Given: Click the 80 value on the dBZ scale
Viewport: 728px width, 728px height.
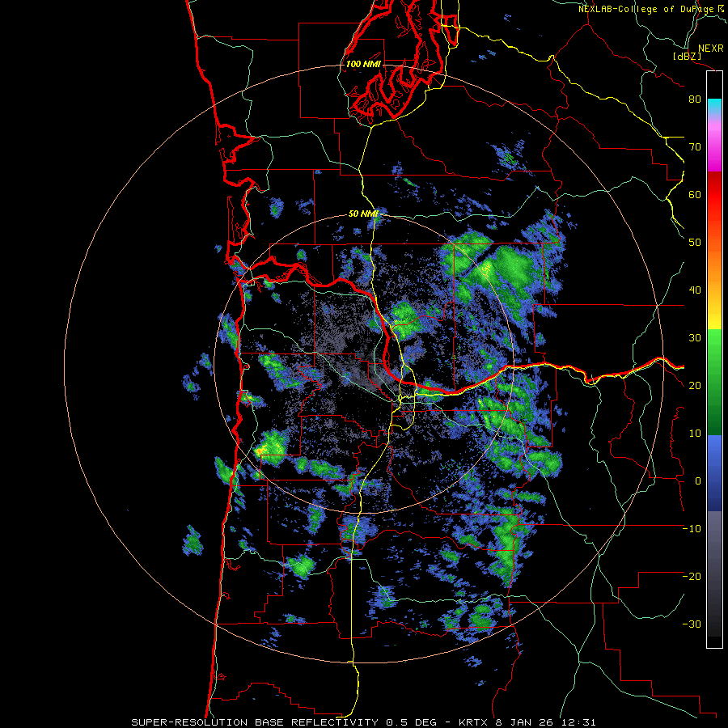Looking at the screenshot, I should click(695, 99).
